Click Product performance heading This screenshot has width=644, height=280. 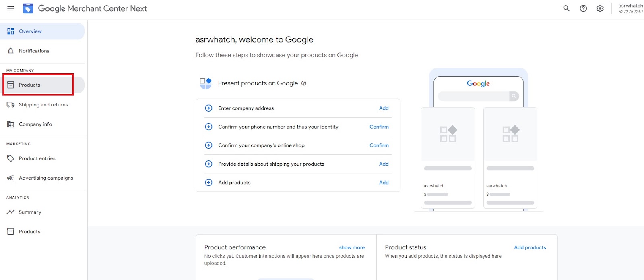235,247
